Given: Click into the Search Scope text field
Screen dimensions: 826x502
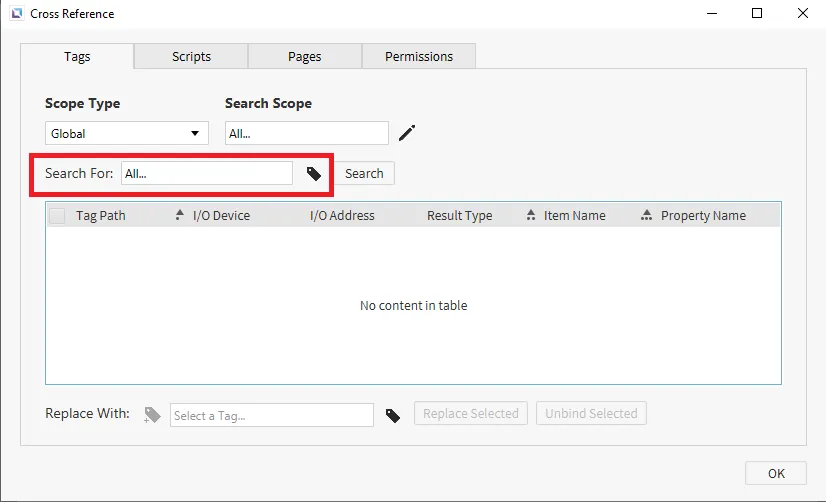Looking at the screenshot, I should click(306, 133).
